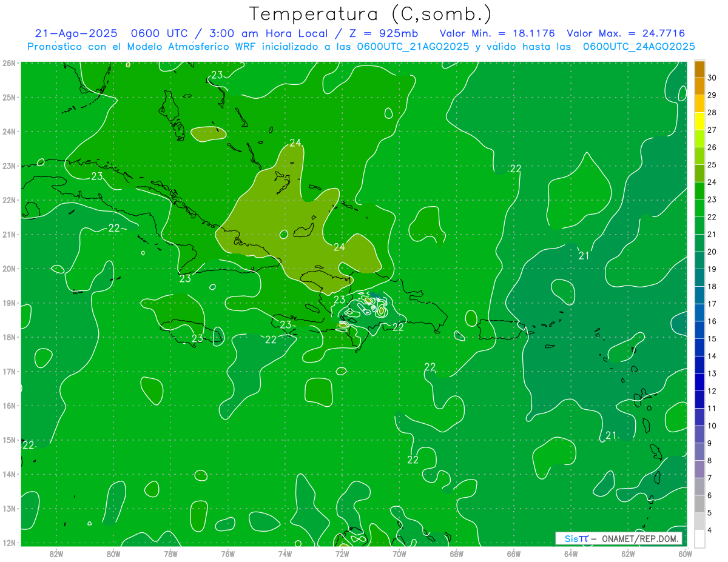The height and width of the screenshot is (562, 728).
Task: Click the 22N latitude axis label
Action: pyautogui.click(x=8, y=200)
